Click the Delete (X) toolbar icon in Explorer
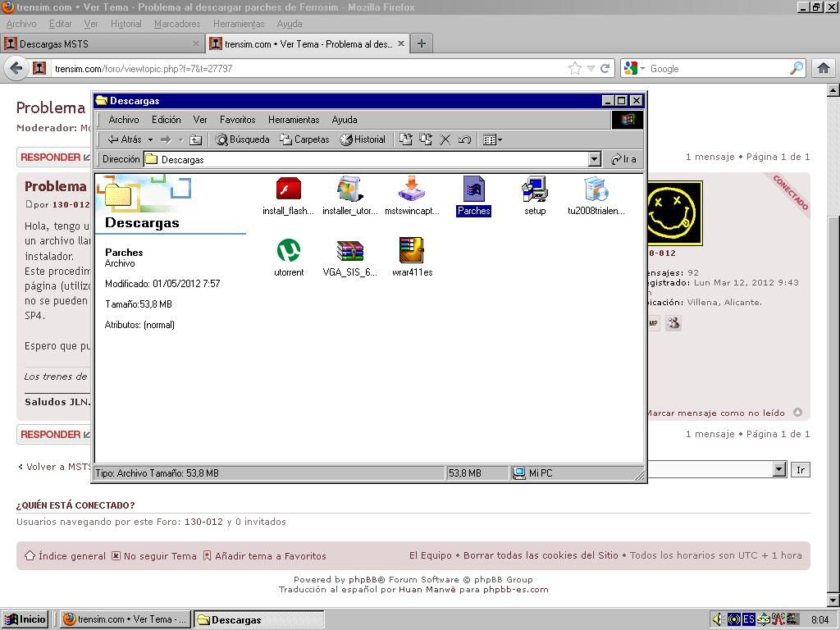Image resolution: width=840 pixels, height=630 pixels. [x=445, y=140]
